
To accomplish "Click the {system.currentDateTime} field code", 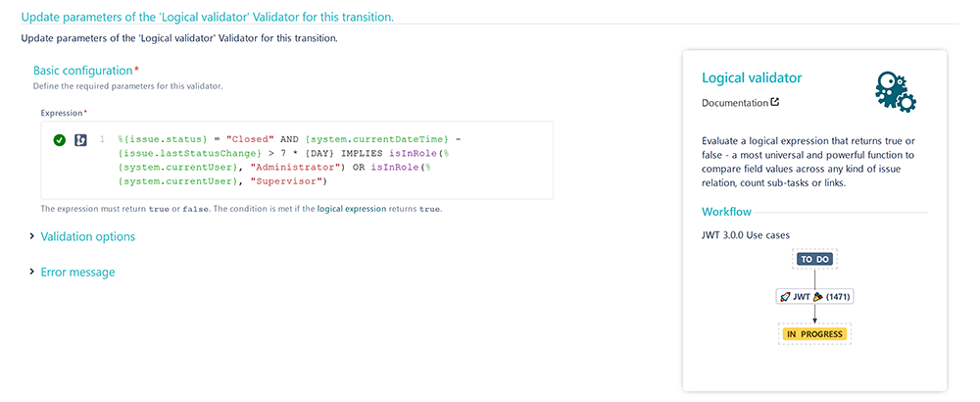I will [x=377, y=138].
